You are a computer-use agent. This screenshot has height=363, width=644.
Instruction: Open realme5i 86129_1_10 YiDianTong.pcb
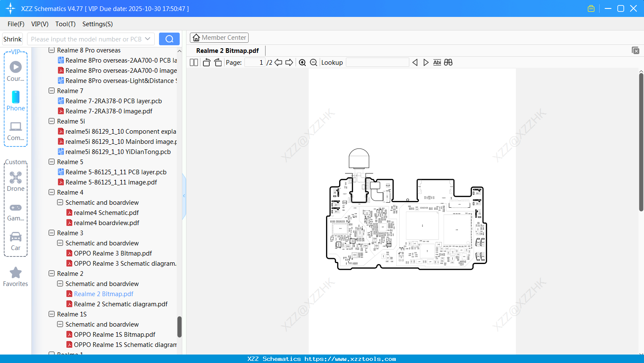pyautogui.click(x=118, y=152)
